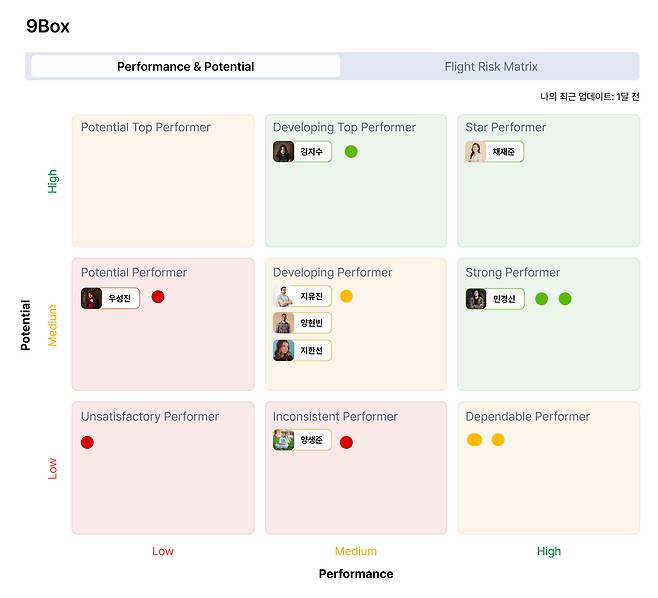Screen dimensions: 658x598
Task: Click green dot next to 김지수
Action: (x=351, y=152)
